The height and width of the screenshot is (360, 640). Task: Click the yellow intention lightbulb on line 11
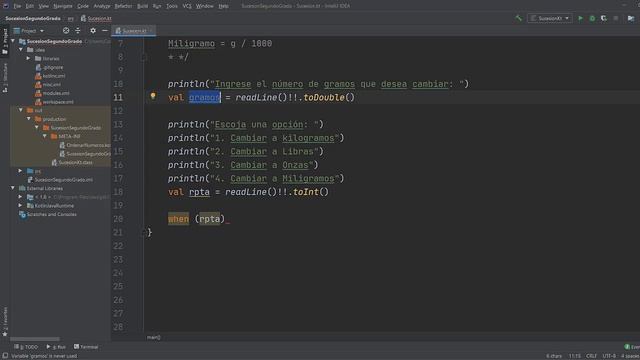(x=153, y=96)
